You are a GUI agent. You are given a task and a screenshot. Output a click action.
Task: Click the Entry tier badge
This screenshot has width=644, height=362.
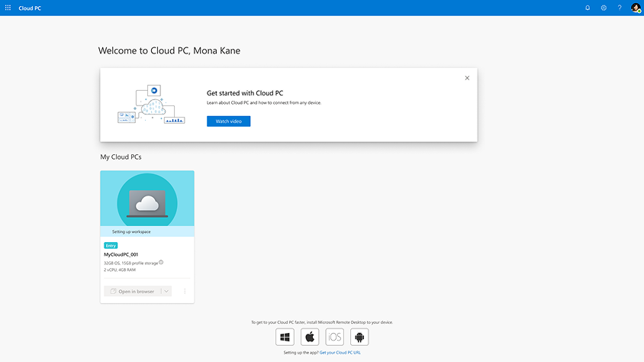pos(111,245)
